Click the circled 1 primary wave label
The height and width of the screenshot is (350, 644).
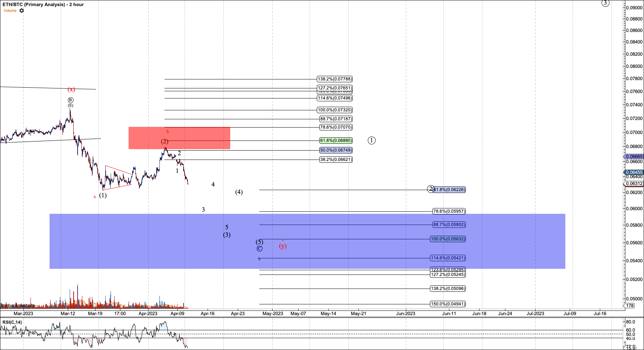[372, 141]
